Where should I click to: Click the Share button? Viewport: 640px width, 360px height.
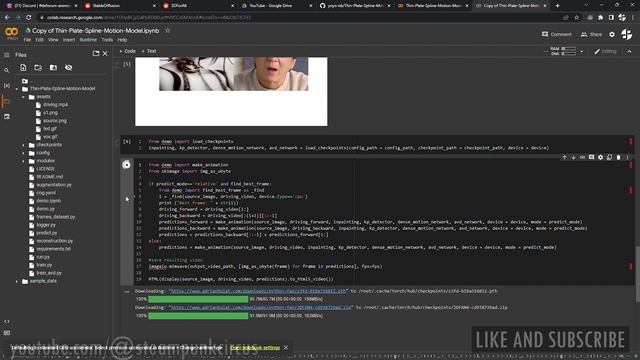tap(591, 34)
